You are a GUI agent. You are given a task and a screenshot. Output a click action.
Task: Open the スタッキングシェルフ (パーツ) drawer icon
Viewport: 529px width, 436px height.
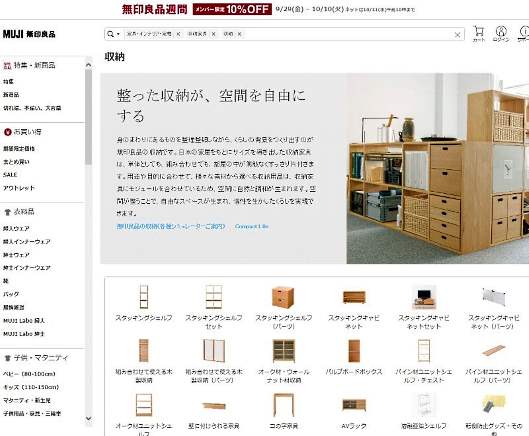(283, 297)
